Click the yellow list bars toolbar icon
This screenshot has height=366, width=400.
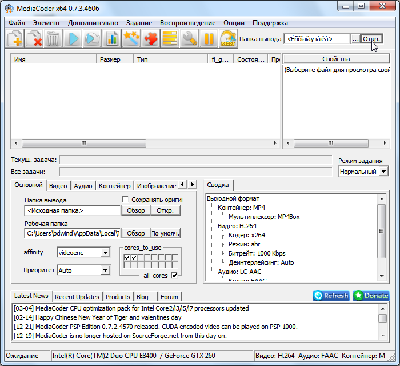pyautogui.click(x=170, y=39)
